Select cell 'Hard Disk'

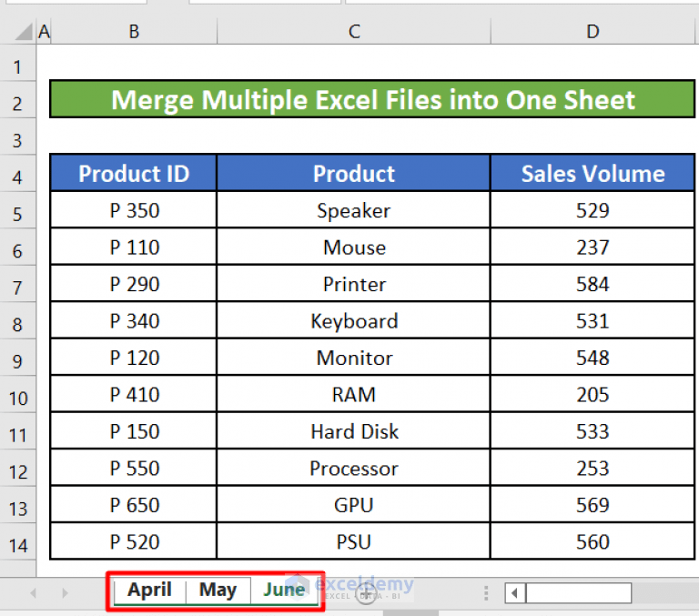pyautogui.click(x=353, y=431)
